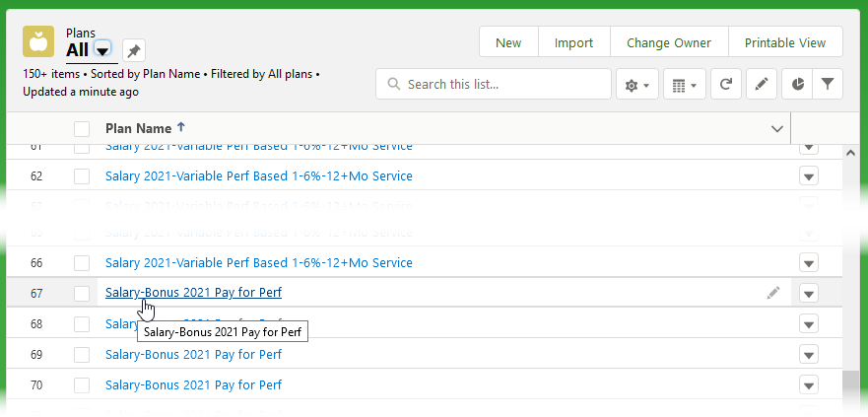Screen dimensions: 868x417
Task: Click inline edit pencil in row 67
Action: [x=773, y=293]
